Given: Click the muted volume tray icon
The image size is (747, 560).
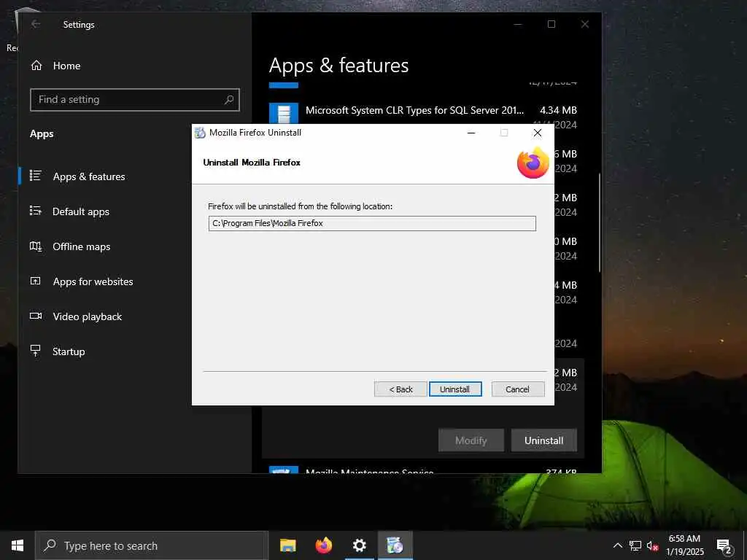Looking at the screenshot, I should coord(652,545).
